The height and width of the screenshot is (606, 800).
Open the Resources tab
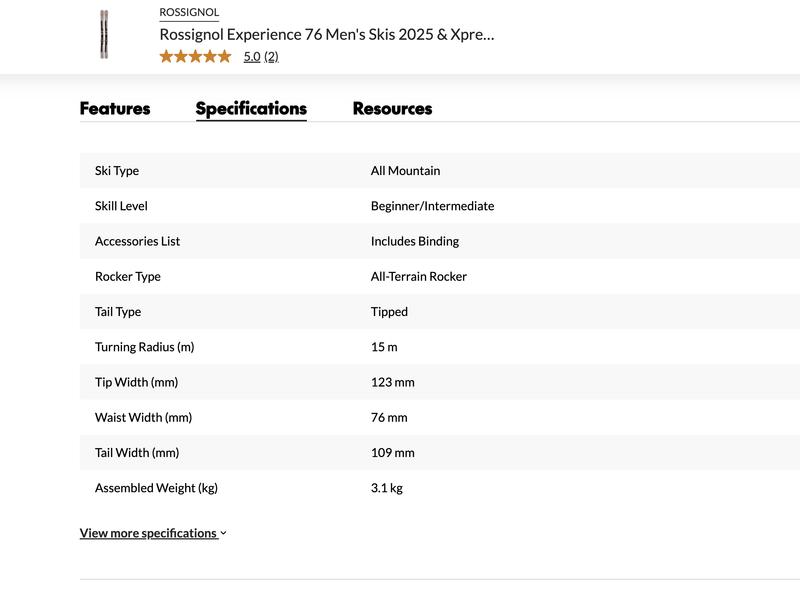(x=391, y=107)
